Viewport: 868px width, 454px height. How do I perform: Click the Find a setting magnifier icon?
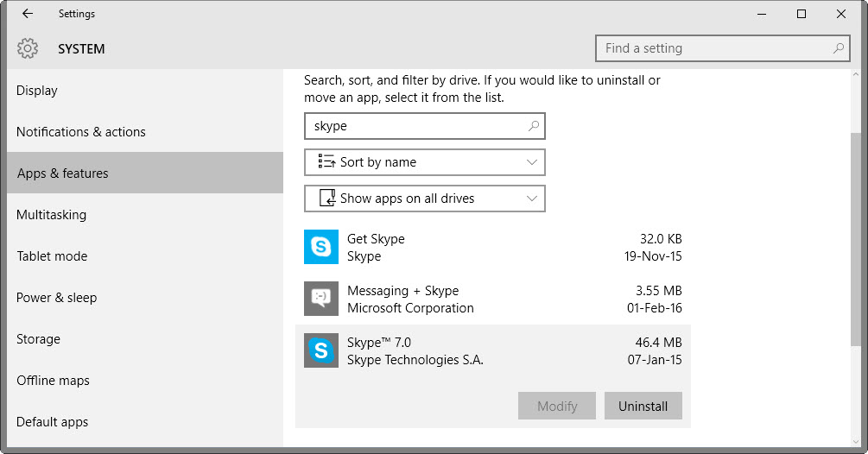point(839,48)
